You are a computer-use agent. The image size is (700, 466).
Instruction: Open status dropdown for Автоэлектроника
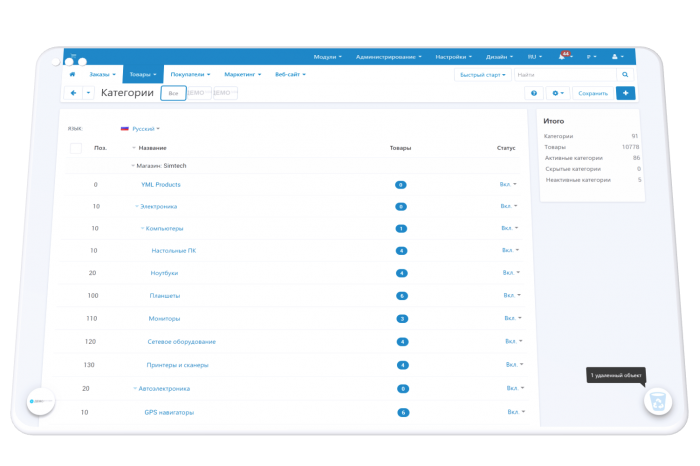pyautogui.click(x=515, y=388)
